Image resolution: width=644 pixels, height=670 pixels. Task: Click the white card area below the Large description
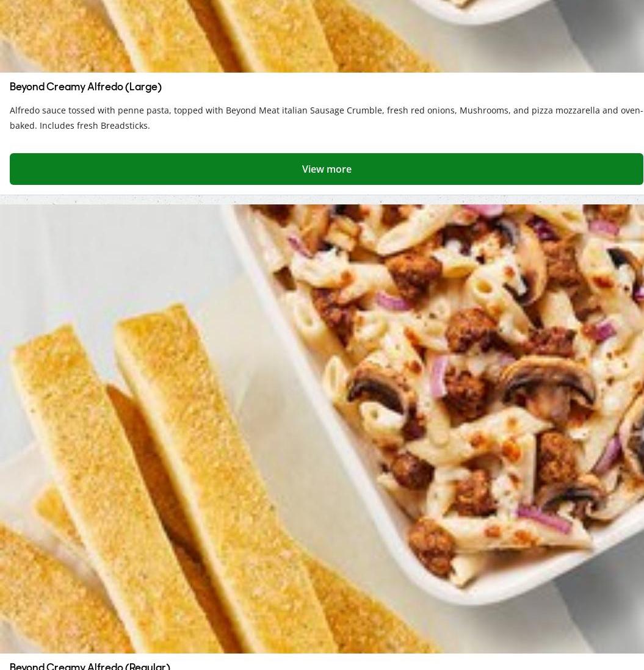coord(326,142)
